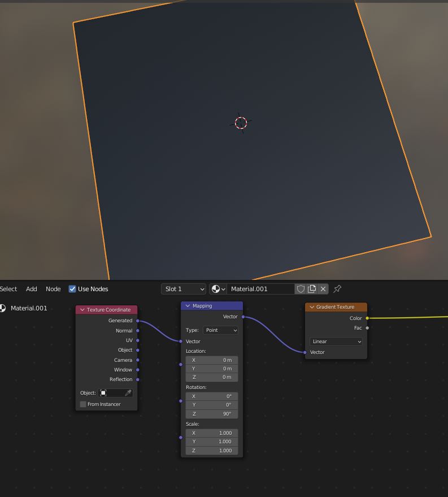Unlink Material.001 with the X icon
The width and height of the screenshot is (448, 497).
(323, 289)
